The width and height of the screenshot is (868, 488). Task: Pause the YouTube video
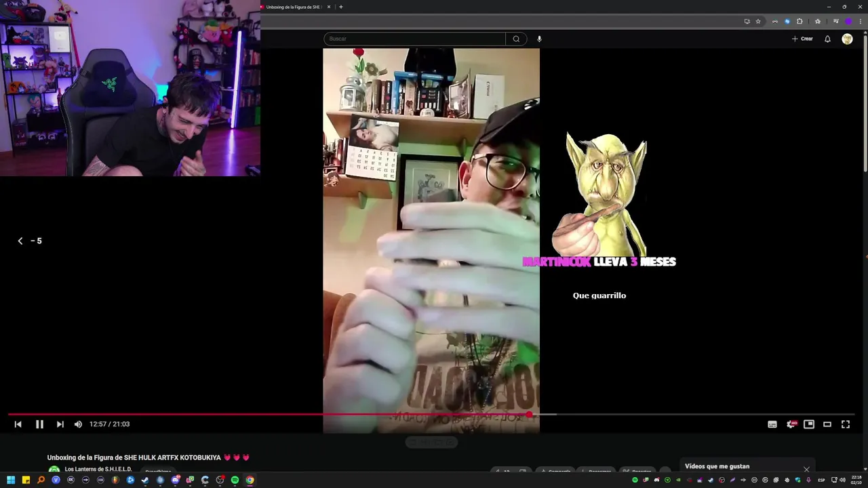39,424
